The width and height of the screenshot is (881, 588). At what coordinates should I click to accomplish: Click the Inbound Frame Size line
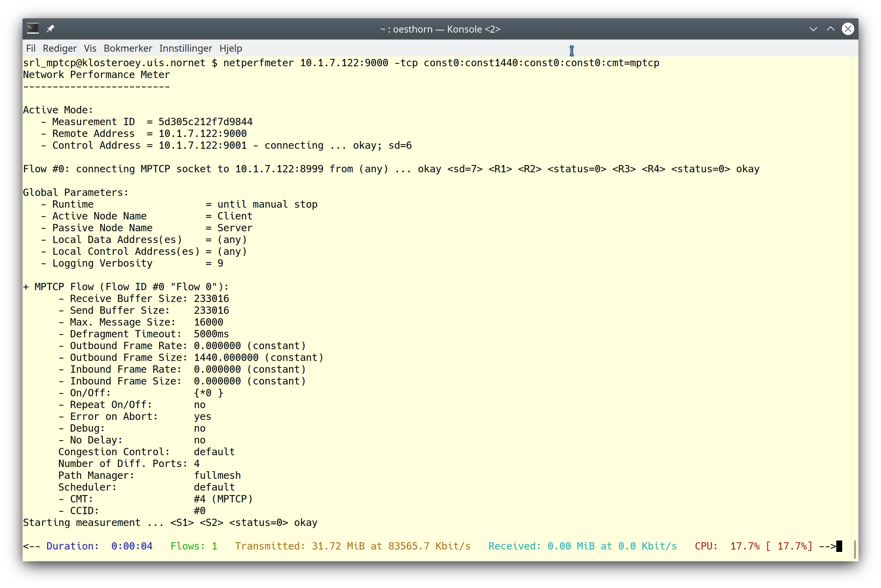[182, 381]
